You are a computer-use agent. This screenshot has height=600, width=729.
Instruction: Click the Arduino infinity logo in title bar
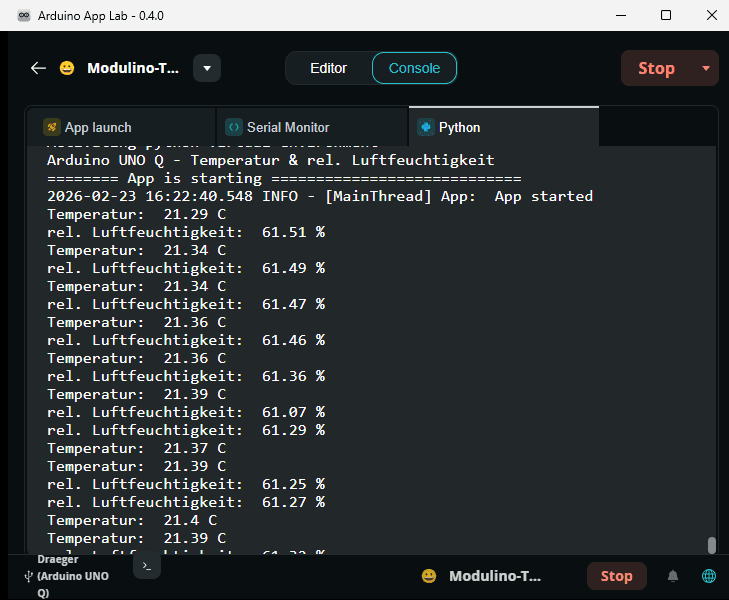(24, 15)
